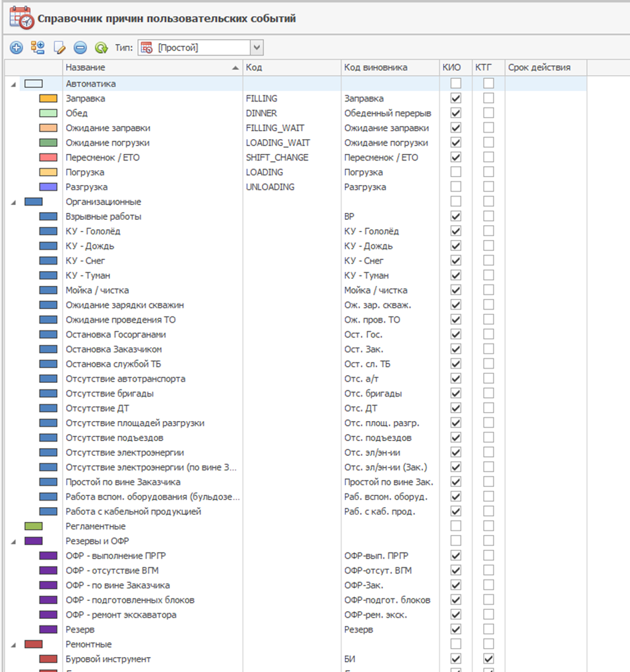Select the Буровой инструмент row
The image size is (630, 672).
click(108, 658)
